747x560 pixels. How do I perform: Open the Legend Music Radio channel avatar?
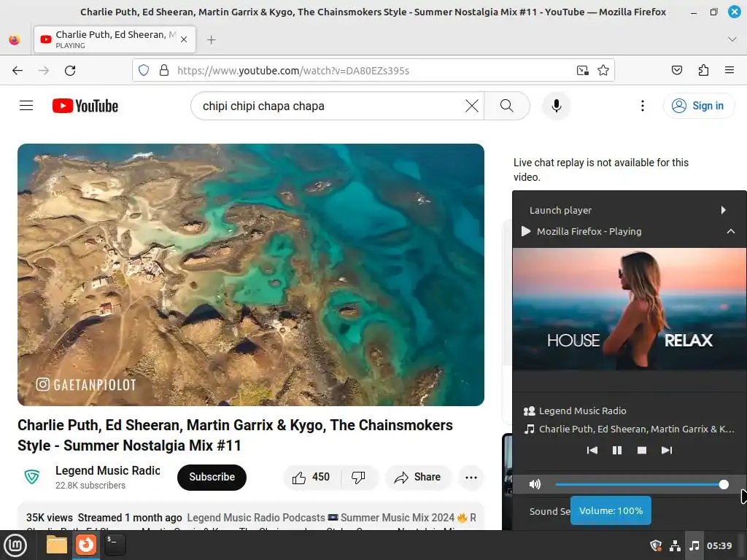[x=32, y=477]
